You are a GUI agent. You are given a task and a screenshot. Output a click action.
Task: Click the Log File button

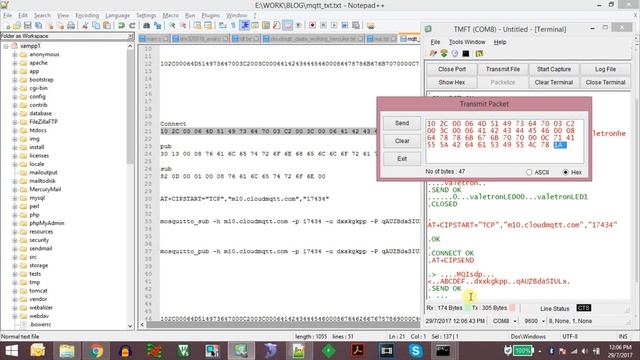click(605, 69)
